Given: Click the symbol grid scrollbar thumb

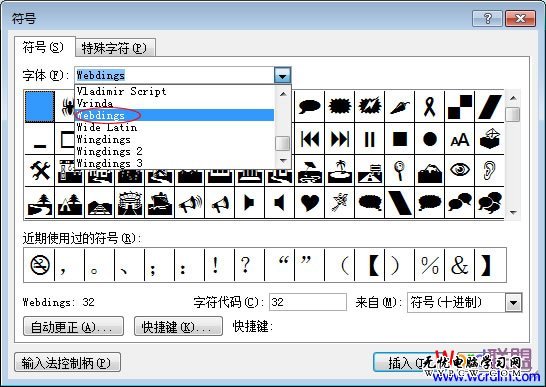Looking at the screenshot, I should point(513,114).
